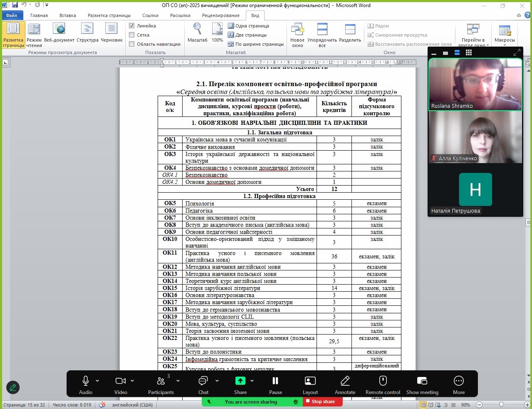532x409 pixels.
Task: Enable the Сетка checkbox
Action: (132, 35)
